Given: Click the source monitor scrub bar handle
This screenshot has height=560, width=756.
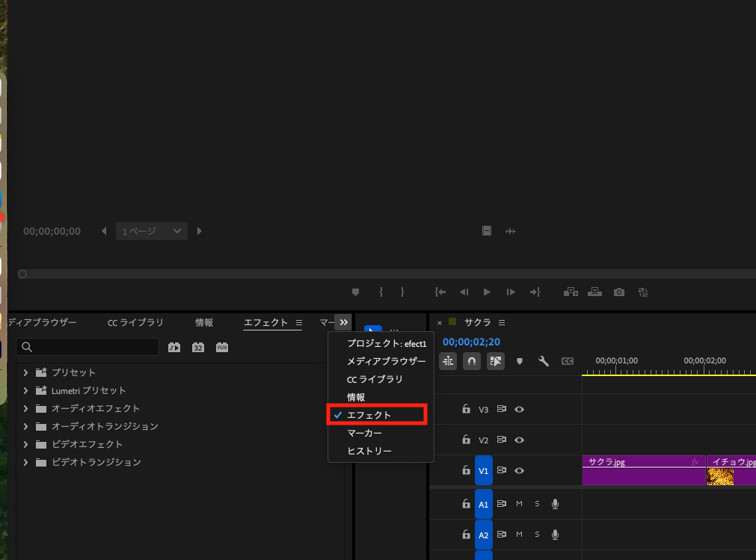Looking at the screenshot, I should [22, 274].
